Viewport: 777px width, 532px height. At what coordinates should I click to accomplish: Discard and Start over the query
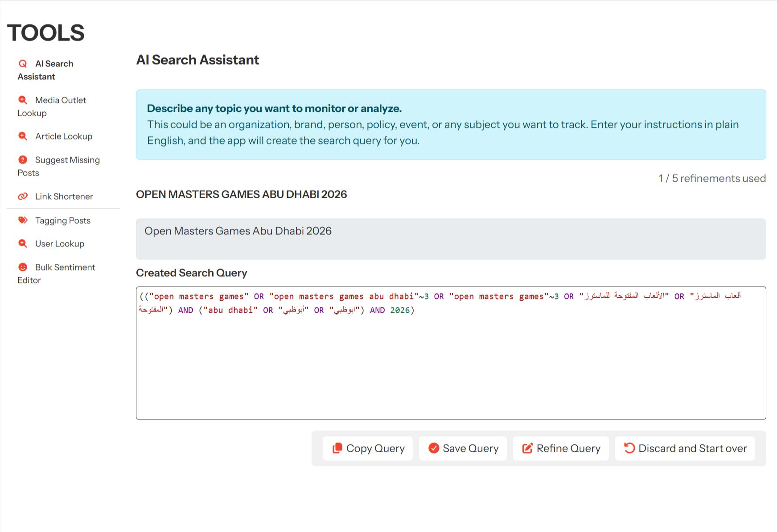click(685, 448)
